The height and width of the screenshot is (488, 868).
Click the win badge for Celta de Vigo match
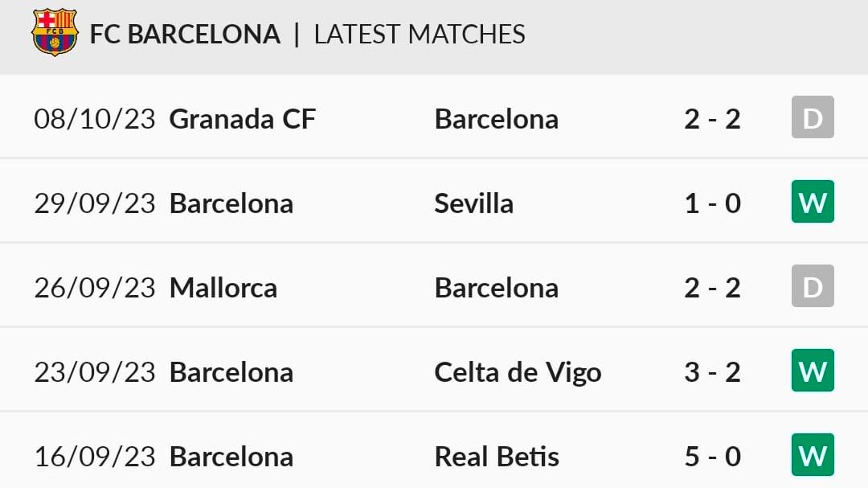click(x=813, y=370)
